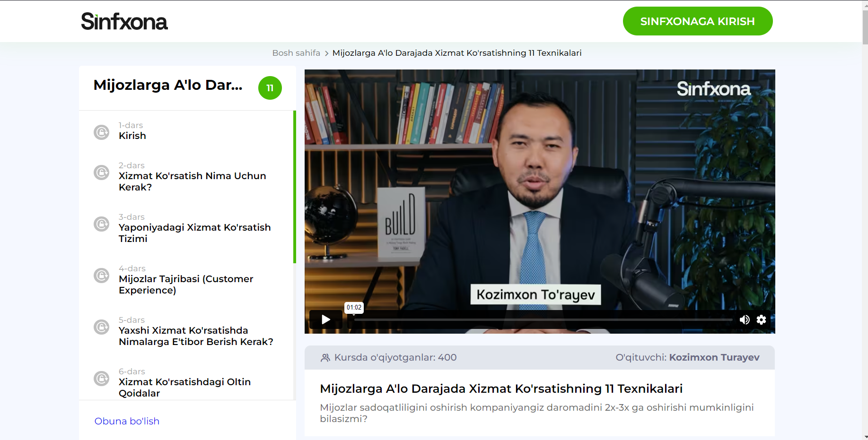Click lock icon beside Yaponiyadagi Xizmat Ko'rsatish Tizimi
Image resolution: width=868 pixels, height=440 pixels.
tap(101, 224)
